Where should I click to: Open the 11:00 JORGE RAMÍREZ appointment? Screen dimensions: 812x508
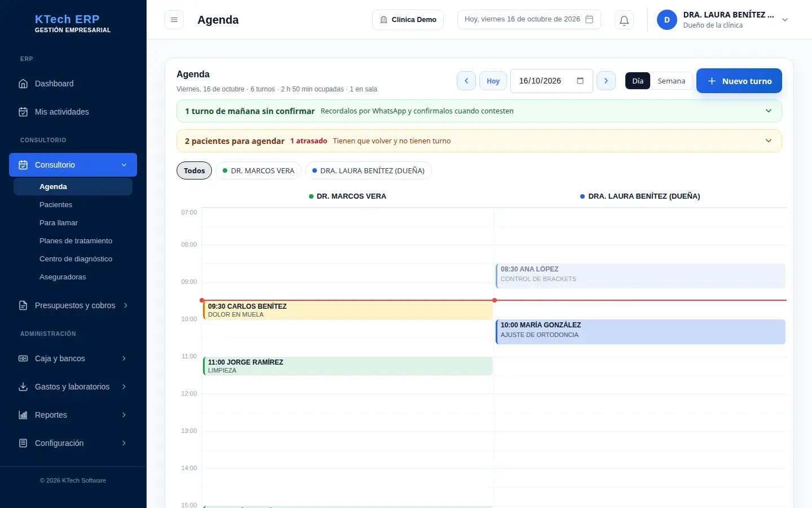(x=348, y=366)
